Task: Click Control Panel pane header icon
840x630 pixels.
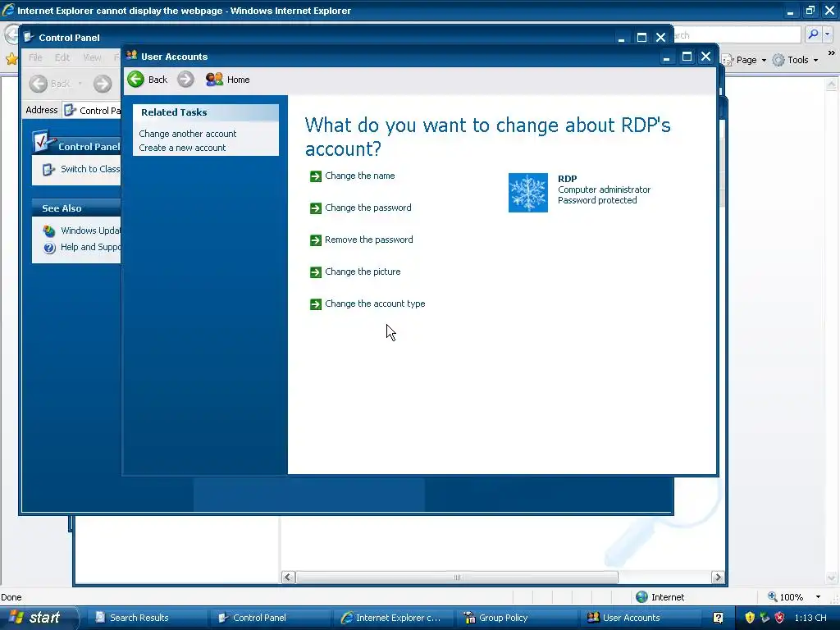Action: tap(44, 141)
